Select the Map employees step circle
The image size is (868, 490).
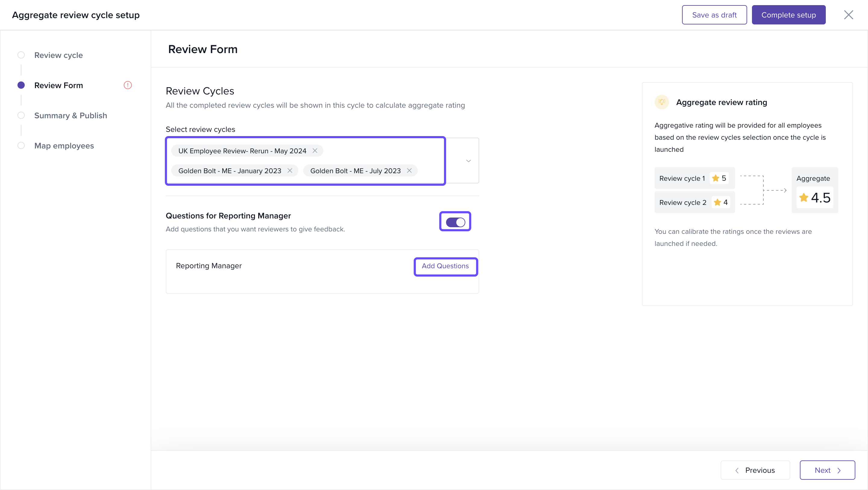pyautogui.click(x=21, y=146)
